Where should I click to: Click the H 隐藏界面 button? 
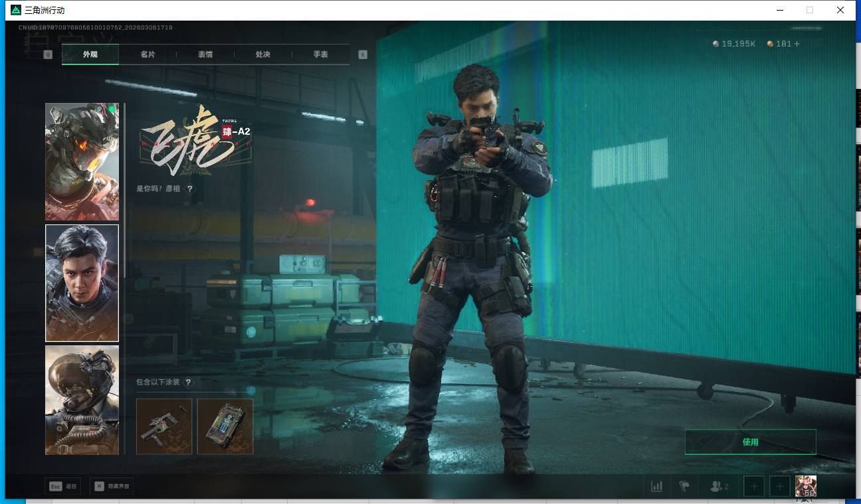pos(111,487)
